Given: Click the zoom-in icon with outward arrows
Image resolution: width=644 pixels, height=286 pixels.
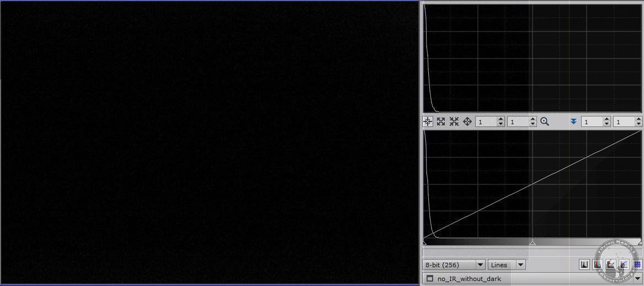Looking at the screenshot, I should [x=441, y=121].
